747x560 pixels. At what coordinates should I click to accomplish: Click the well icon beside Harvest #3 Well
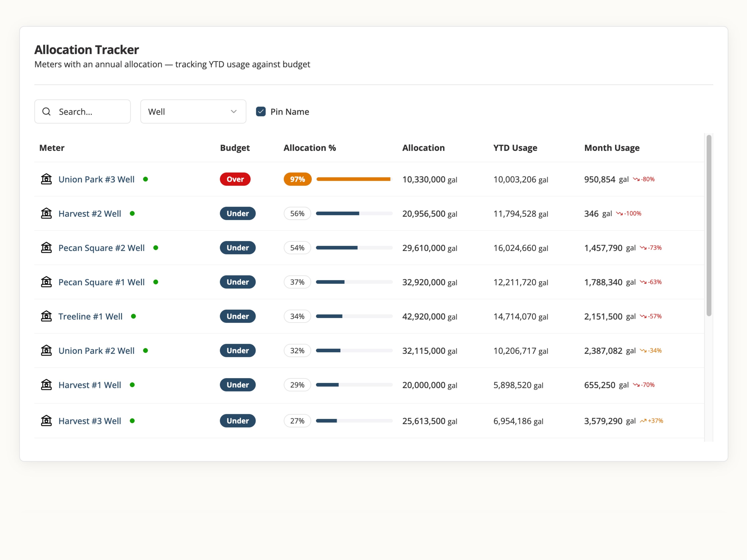point(46,421)
